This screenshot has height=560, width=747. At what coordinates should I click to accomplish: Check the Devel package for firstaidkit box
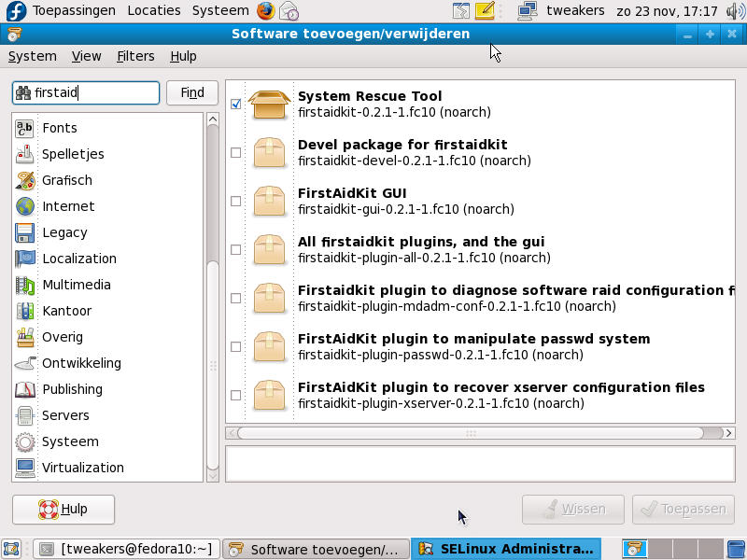[236, 152]
